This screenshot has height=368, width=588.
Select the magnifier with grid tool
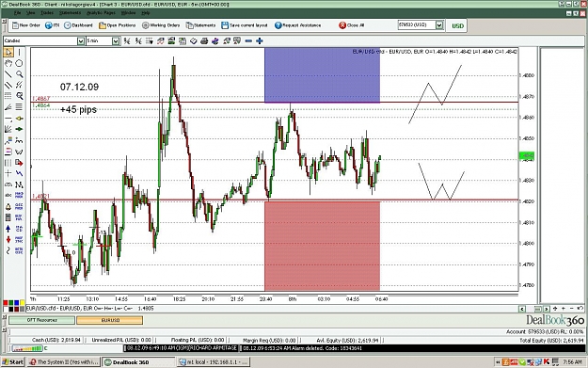[19, 96]
